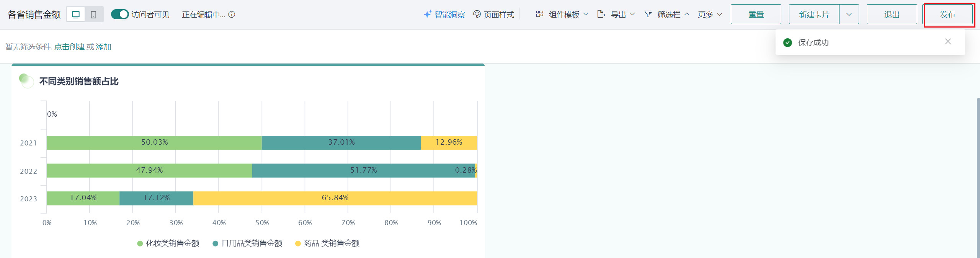Click the 2023 yellow 65.84% bar segment
This screenshot has width=980, height=258.
335,198
